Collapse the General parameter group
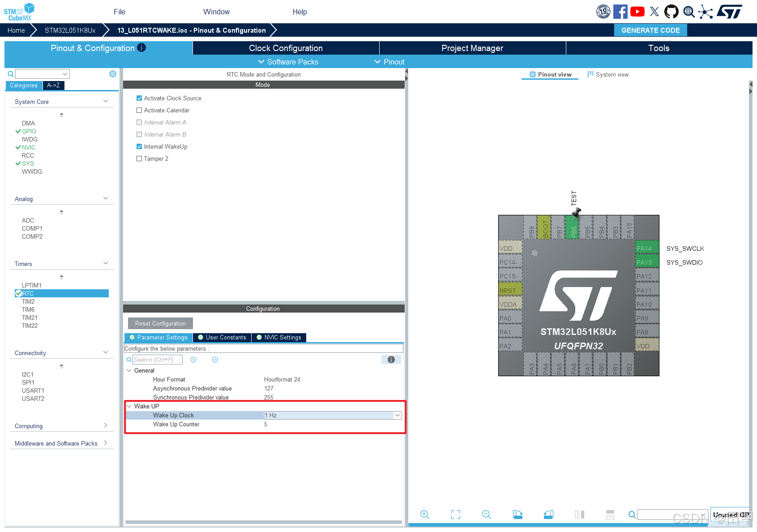 pos(129,370)
